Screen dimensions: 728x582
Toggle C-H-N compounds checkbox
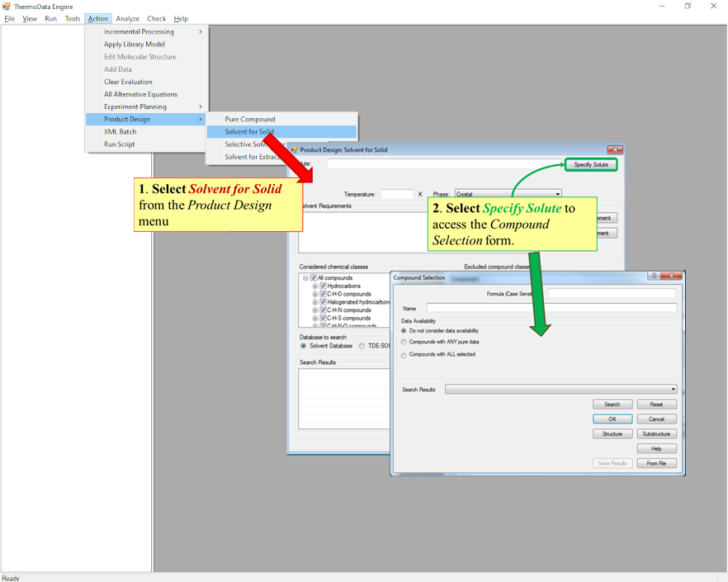(x=324, y=310)
